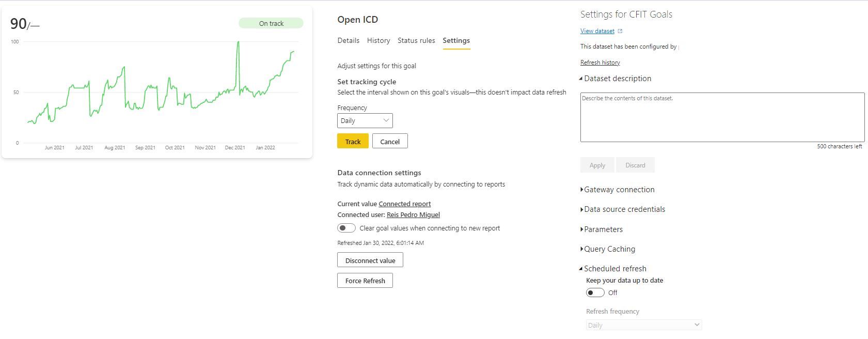Turn on Keep your data up to date

tap(595, 292)
